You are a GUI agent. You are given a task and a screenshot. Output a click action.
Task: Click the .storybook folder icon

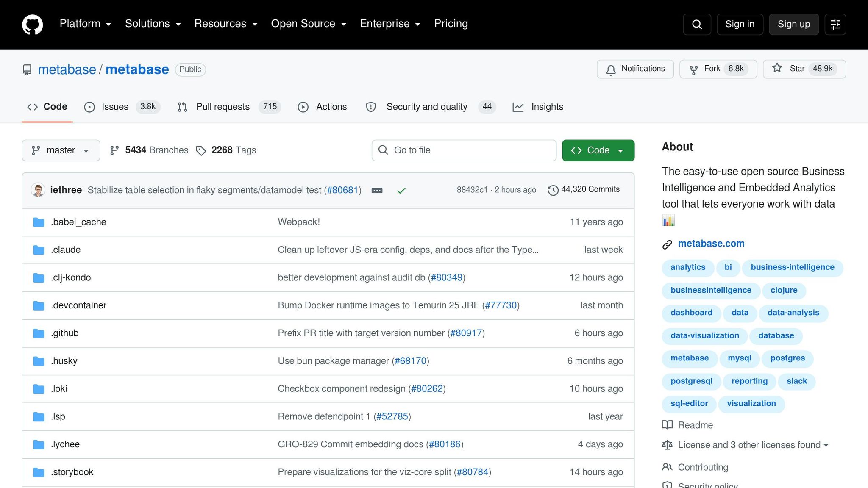39,472
